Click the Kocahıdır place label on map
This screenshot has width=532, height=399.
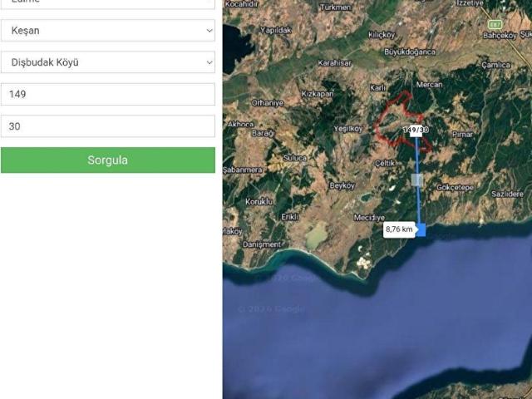(x=242, y=4)
